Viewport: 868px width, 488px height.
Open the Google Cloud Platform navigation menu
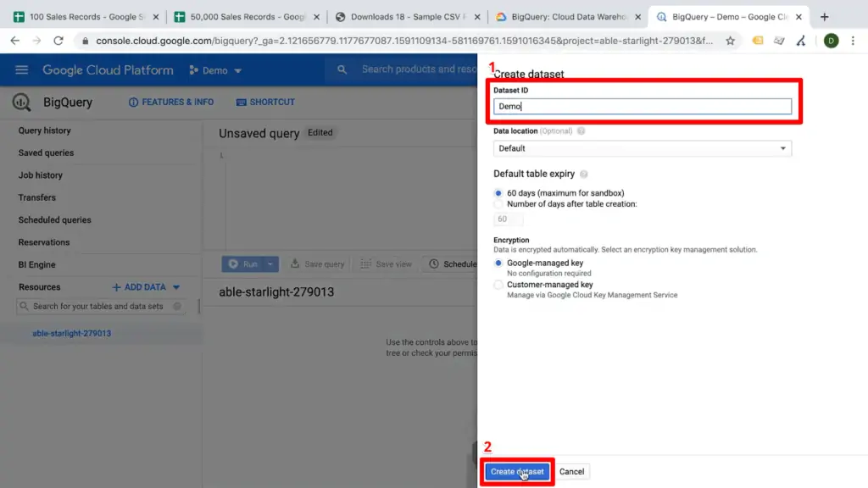coord(21,69)
